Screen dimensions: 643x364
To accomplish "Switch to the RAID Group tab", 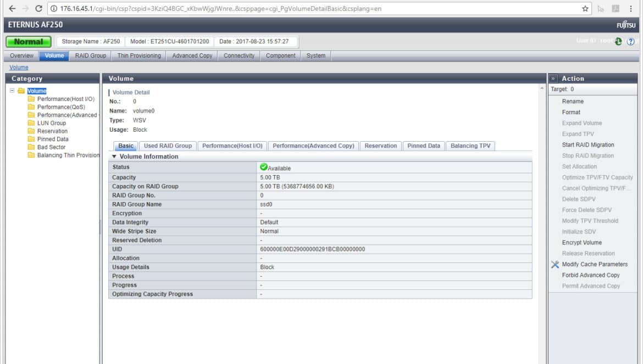I will coord(91,55).
